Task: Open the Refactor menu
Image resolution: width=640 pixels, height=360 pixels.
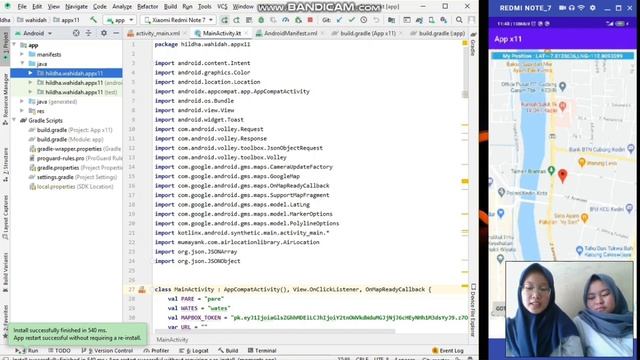Action: pyautogui.click(x=147, y=7)
